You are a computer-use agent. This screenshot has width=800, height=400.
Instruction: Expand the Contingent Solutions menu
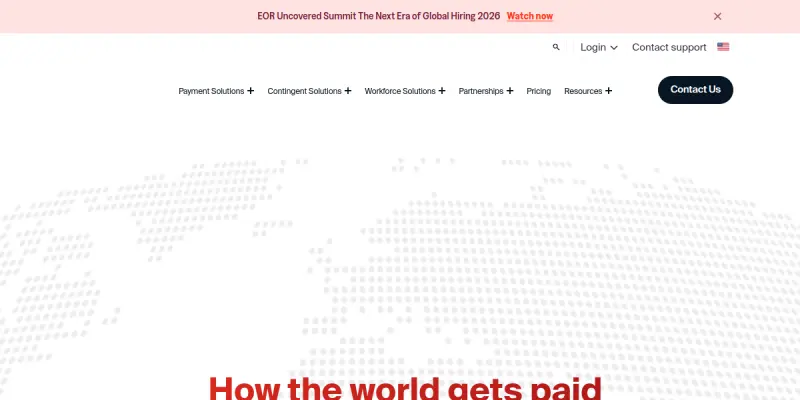309,91
